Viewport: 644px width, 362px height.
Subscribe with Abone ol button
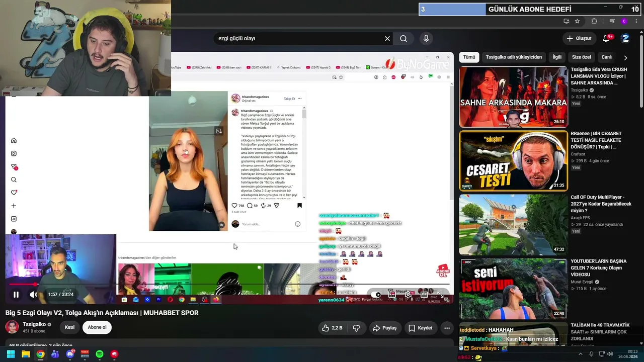tap(97, 327)
